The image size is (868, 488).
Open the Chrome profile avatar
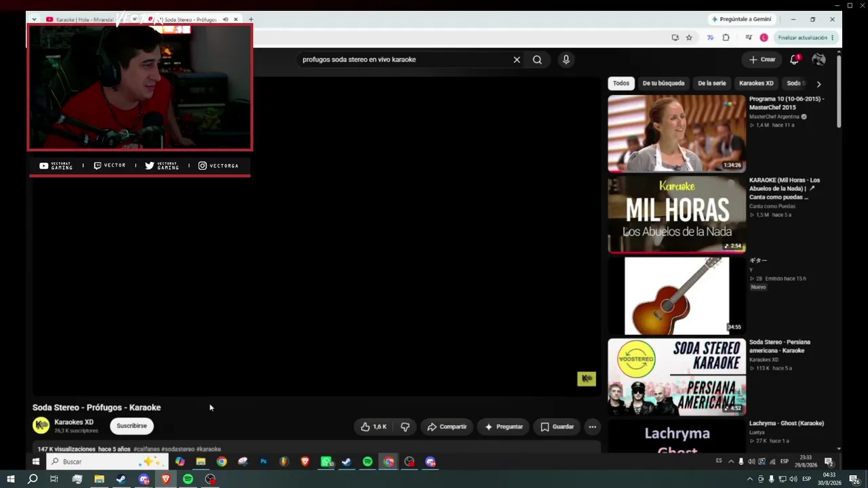pos(764,38)
